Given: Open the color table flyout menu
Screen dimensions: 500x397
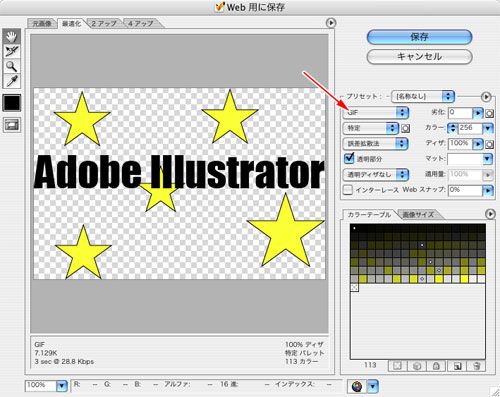Looking at the screenshot, I should [490, 214].
